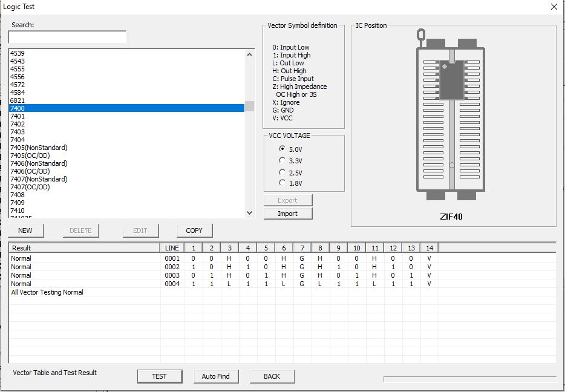The image size is (565, 392).
Task: Select 4572 in the IC list
Action: [x=126, y=85]
